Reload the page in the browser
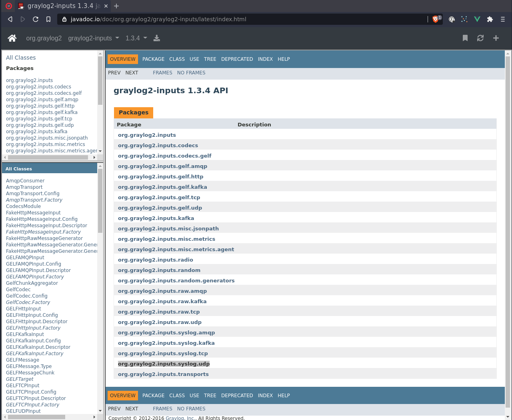 coord(36,19)
